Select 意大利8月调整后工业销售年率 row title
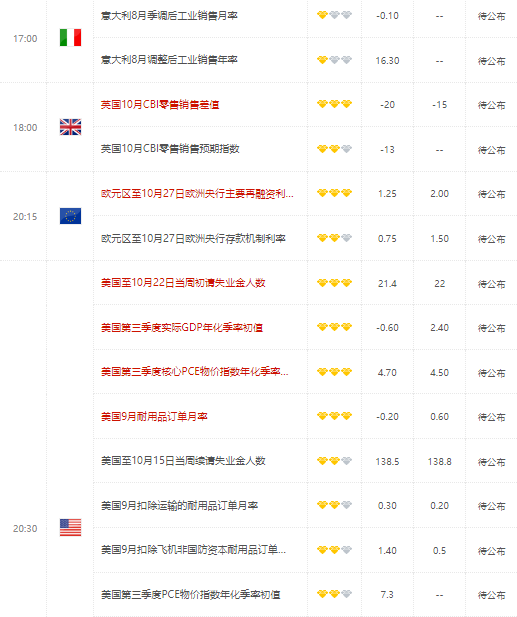The width and height of the screenshot is (517, 617). pyautogui.click(x=169, y=60)
